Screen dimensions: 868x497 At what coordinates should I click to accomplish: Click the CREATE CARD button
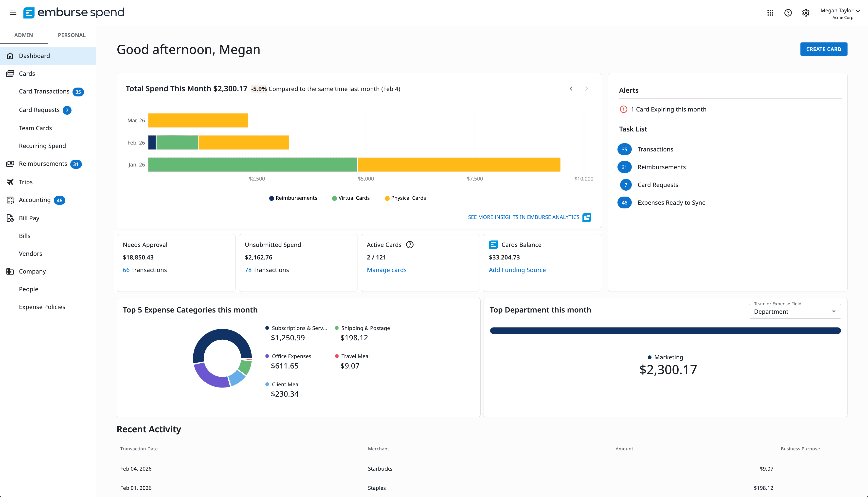point(824,49)
